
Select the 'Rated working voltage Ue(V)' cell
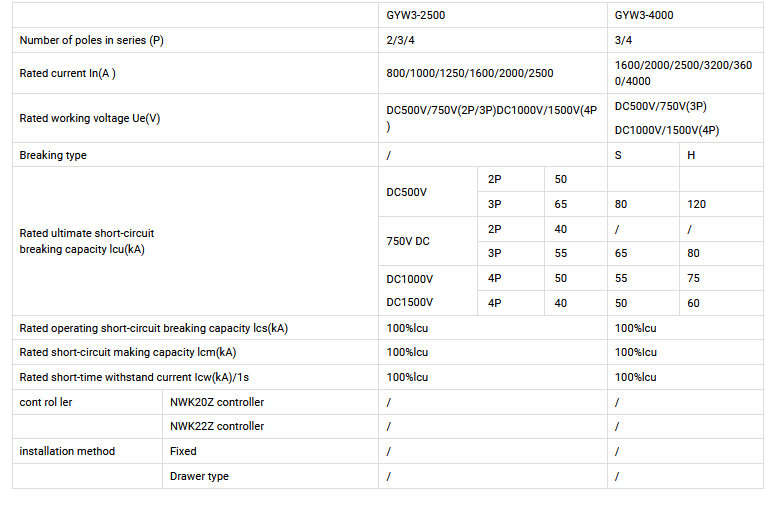pyautogui.click(x=90, y=118)
